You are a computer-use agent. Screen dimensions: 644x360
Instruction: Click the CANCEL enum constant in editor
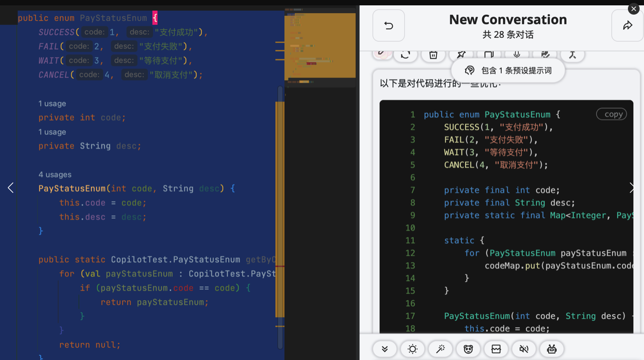[x=54, y=75]
